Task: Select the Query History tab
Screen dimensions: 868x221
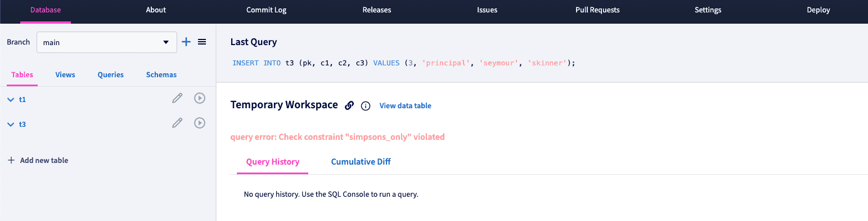Action: click(x=273, y=162)
